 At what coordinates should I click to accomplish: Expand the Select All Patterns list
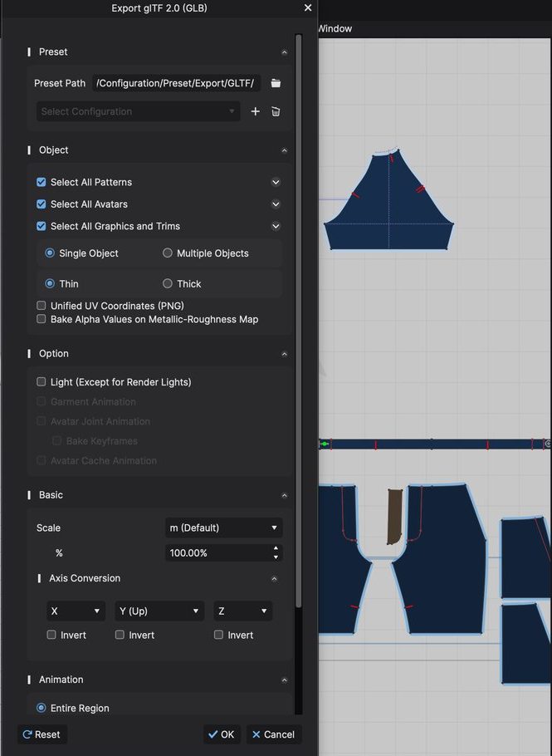click(x=276, y=182)
